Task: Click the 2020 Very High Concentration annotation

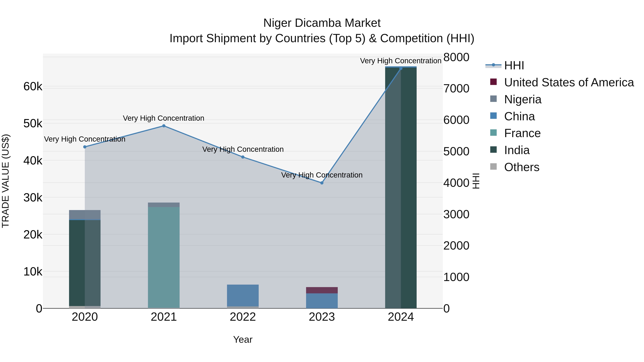Action: [85, 139]
